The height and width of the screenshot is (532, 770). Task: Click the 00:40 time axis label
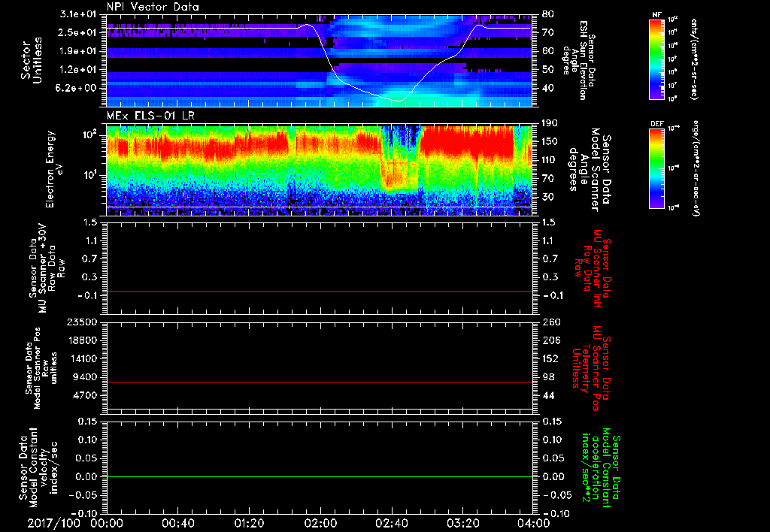[x=177, y=524]
